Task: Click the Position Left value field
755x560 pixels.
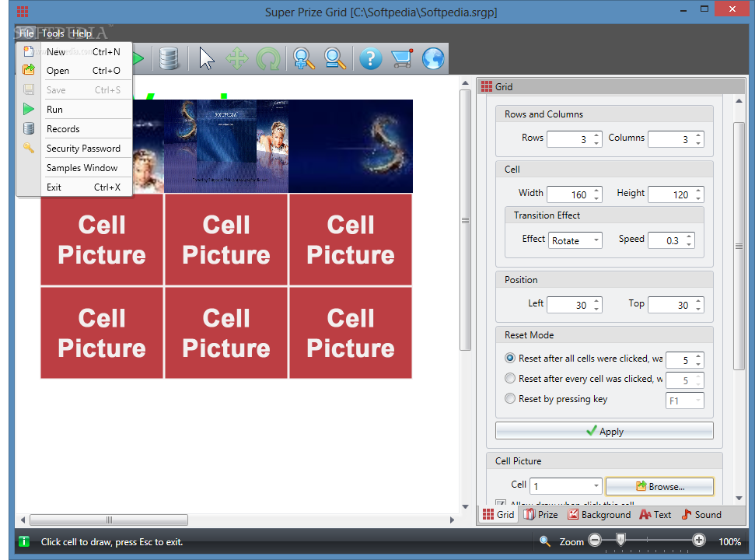Action: point(575,305)
